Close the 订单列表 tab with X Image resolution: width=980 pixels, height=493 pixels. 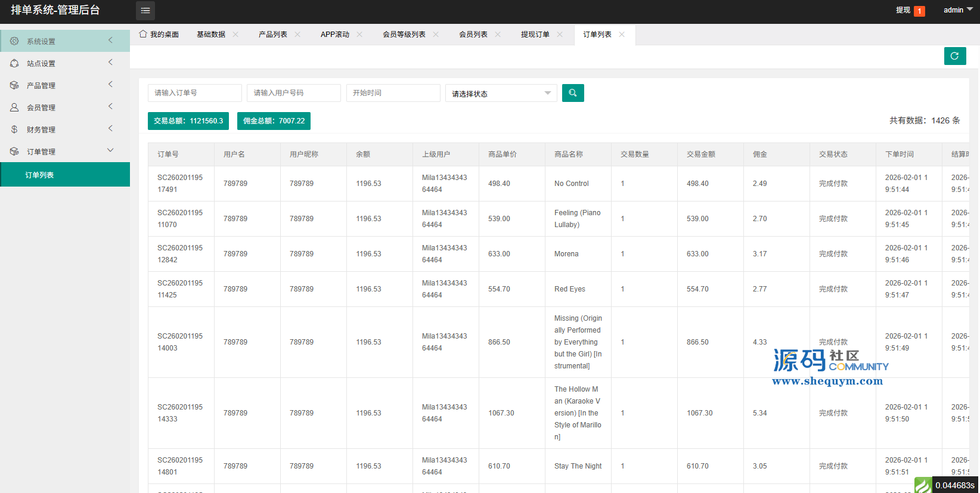click(622, 35)
